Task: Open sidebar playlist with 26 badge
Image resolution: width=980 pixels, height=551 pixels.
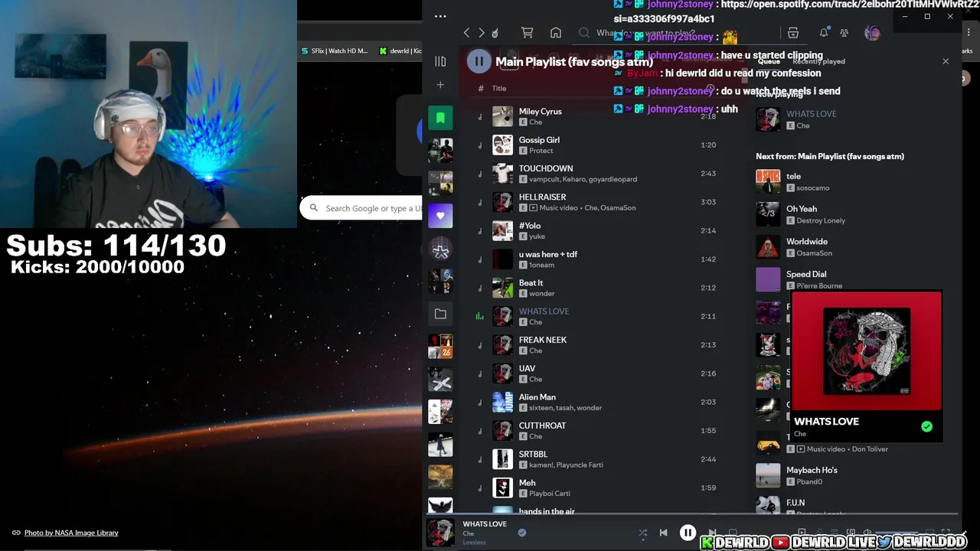Action: coord(440,347)
